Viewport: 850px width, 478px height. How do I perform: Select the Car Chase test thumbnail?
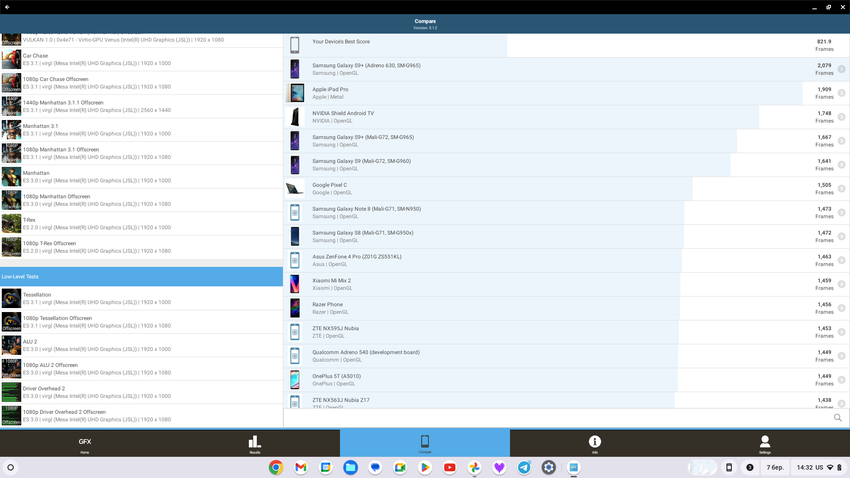(11, 60)
